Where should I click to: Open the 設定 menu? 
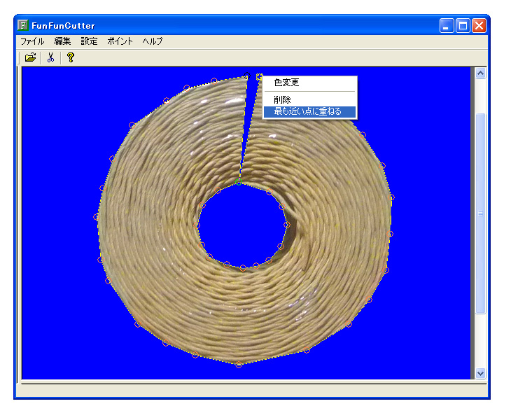click(90, 41)
